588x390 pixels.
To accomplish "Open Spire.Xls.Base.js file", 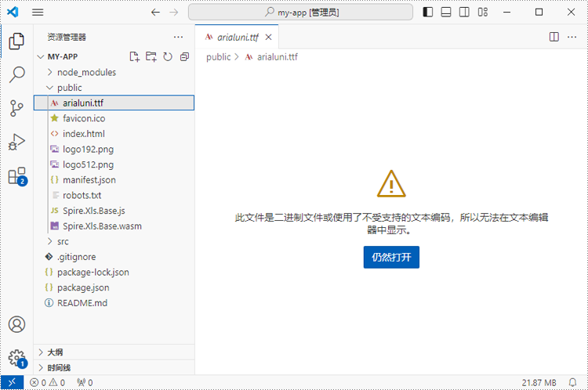I will (114, 211).
